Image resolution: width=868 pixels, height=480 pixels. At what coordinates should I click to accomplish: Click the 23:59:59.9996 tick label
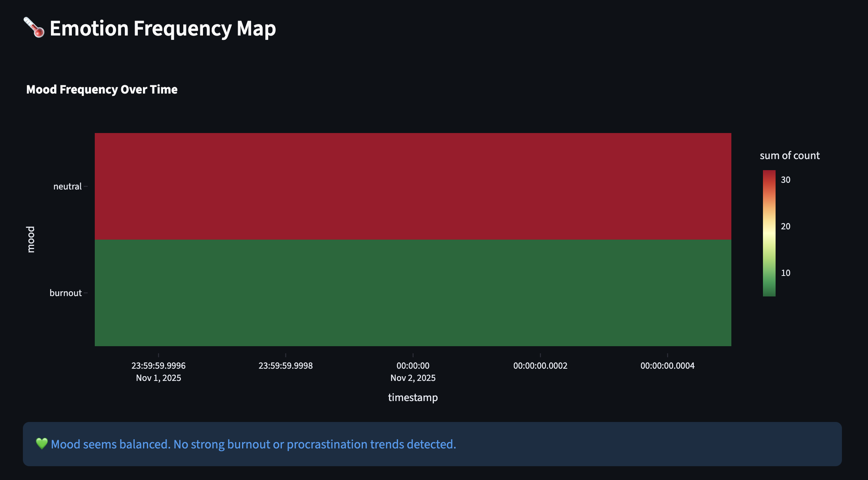click(158, 366)
